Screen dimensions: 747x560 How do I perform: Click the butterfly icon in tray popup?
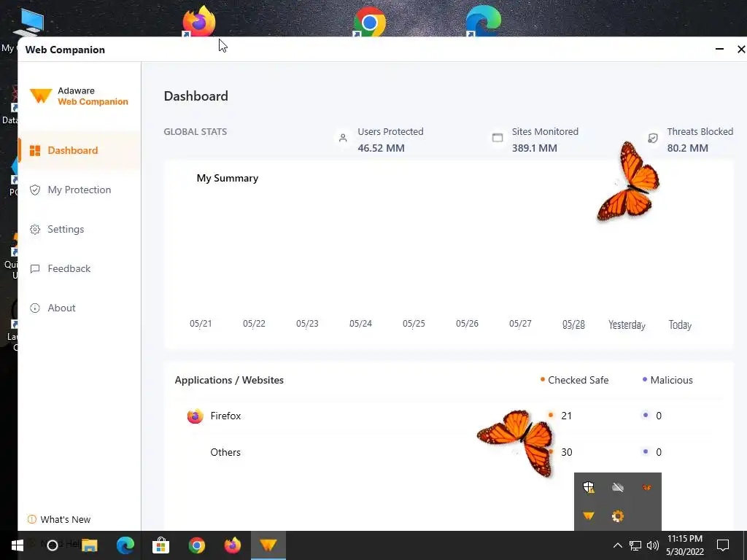tap(646, 487)
